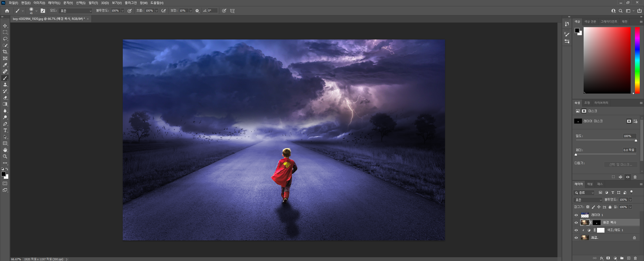Open layer blend mode 표준 dropdown

click(x=588, y=200)
